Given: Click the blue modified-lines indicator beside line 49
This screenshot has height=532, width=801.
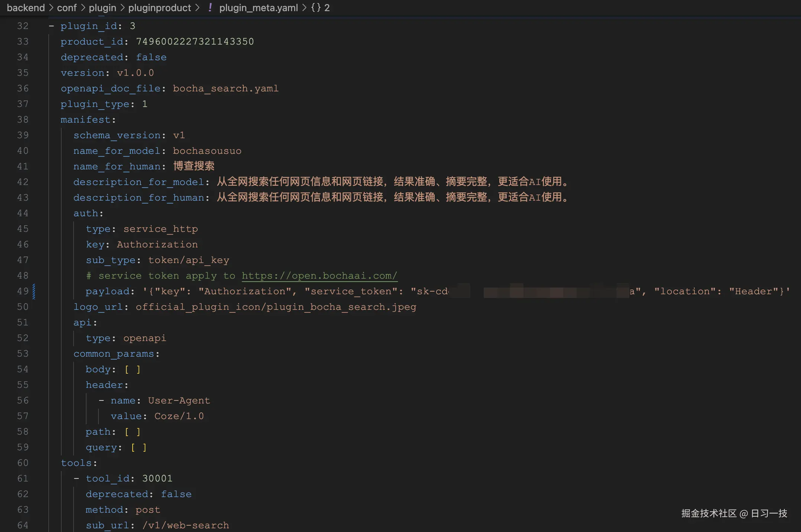Looking at the screenshot, I should click(33, 291).
